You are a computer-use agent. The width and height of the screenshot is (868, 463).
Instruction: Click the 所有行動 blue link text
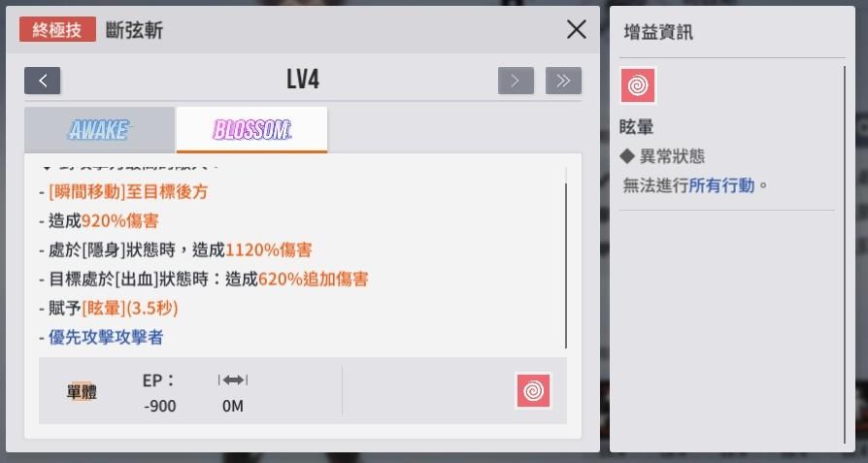(721, 185)
